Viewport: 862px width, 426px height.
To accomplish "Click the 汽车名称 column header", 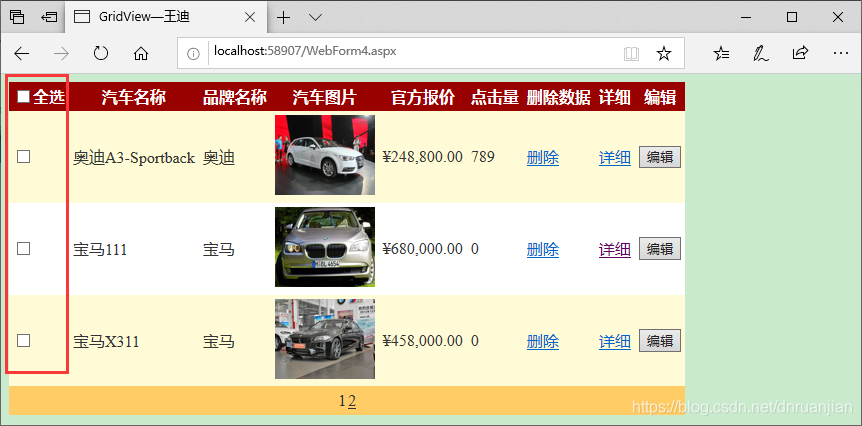I will (134, 97).
